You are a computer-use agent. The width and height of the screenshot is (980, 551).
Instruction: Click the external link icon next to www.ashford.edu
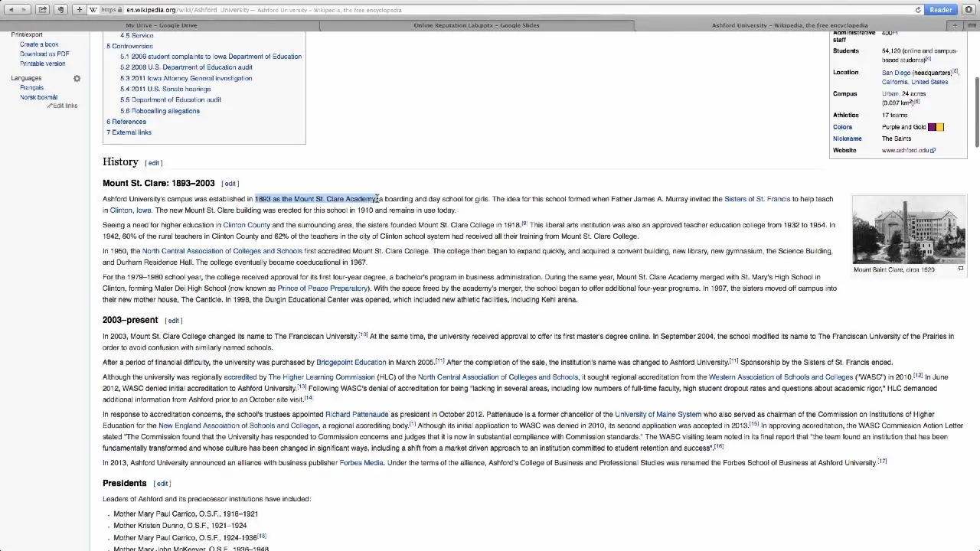(933, 151)
